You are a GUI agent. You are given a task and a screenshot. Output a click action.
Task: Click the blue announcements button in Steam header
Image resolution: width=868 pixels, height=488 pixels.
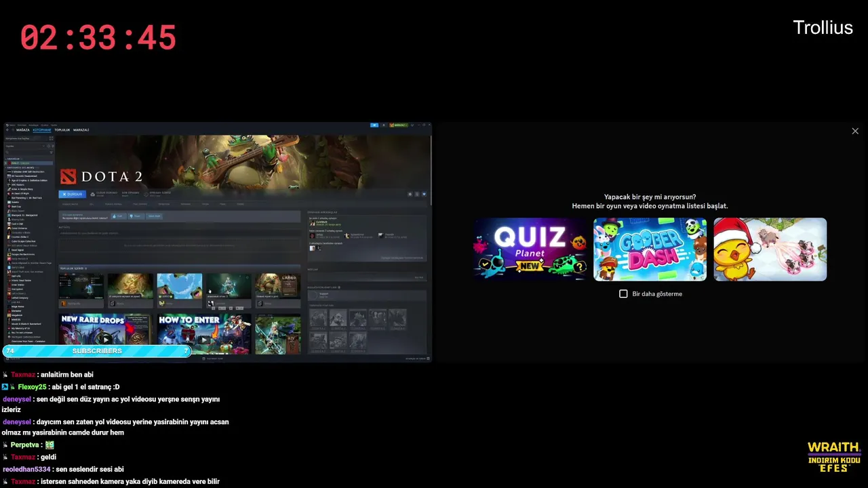(x=374, y=125)
